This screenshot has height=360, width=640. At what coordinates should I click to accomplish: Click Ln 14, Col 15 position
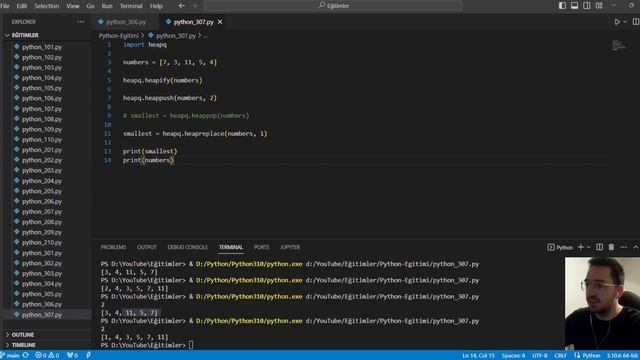[478, 356]
